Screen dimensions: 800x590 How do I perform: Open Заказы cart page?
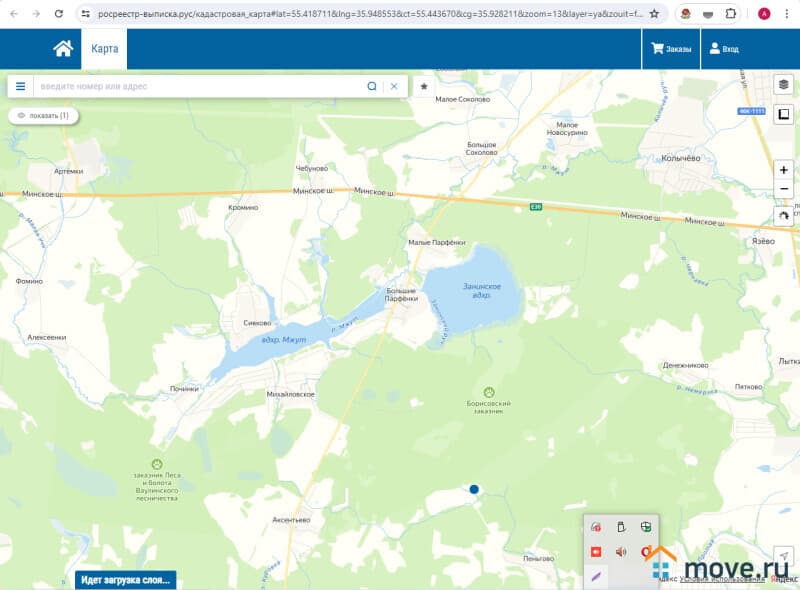pos(671,49)
